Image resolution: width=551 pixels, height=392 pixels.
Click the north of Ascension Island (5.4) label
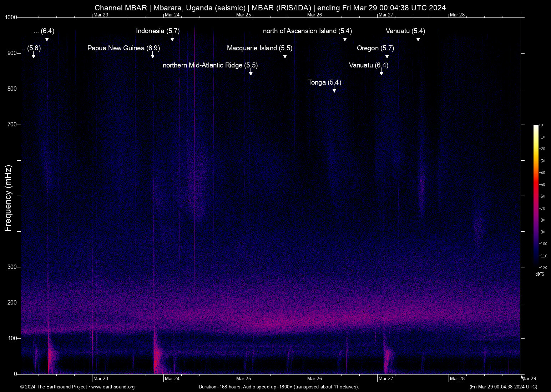coord(307,31)
